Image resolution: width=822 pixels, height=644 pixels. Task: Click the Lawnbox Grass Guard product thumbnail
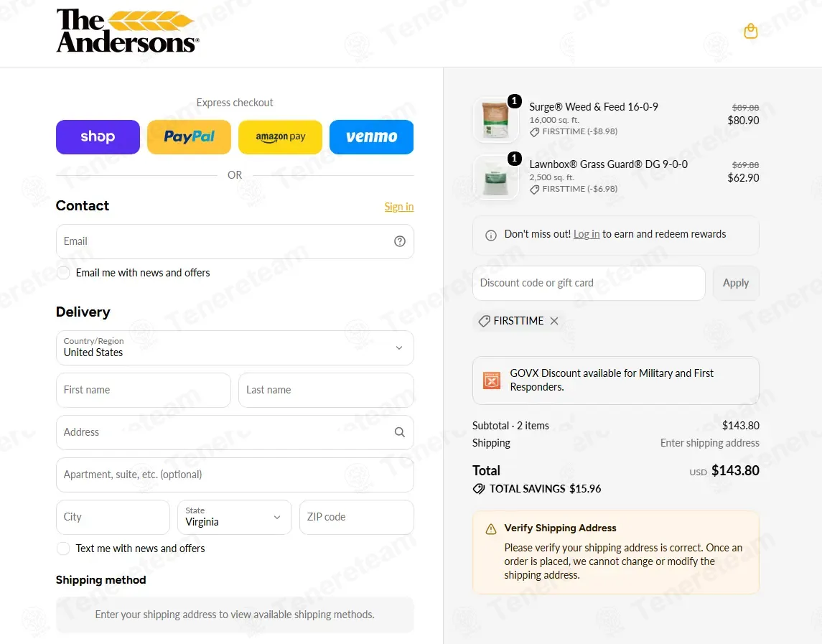point(496,178)
